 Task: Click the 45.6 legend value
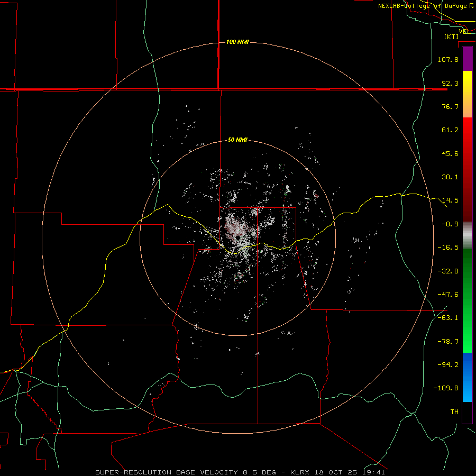click(450, 153)
